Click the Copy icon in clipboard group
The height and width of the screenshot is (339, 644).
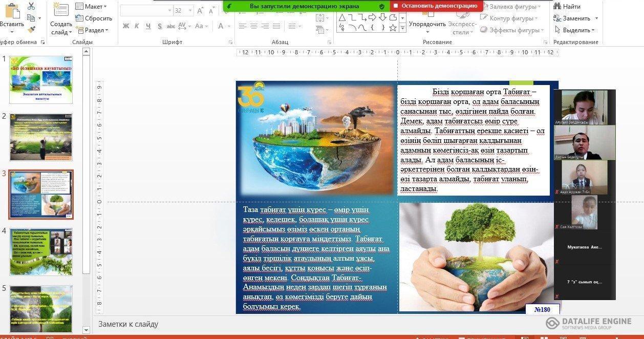(31, 18)
